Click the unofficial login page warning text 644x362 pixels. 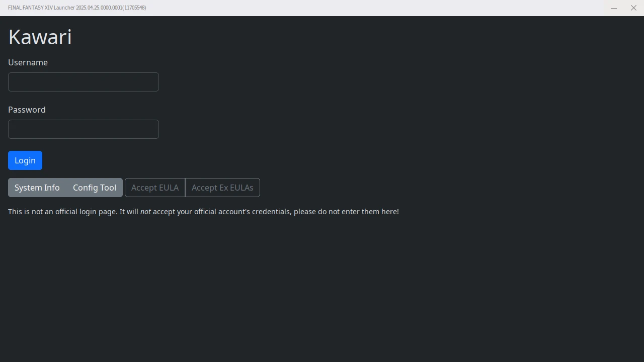pos(203,212)
